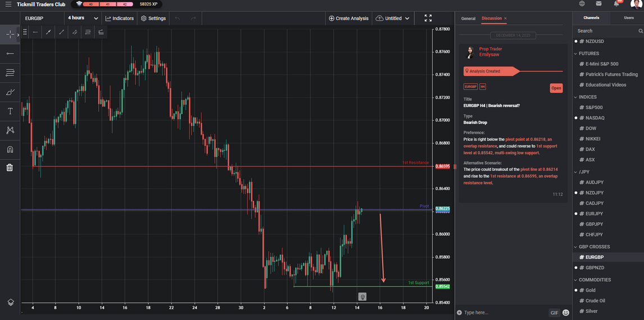The height and width of the screenshot is (320, 644).
Task: Open chart Settings
Action: 153,18
